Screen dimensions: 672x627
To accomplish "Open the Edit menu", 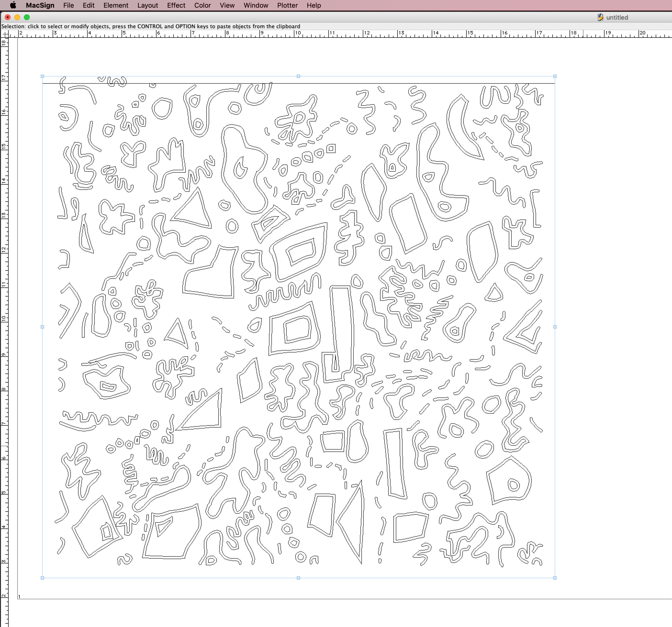I will click(89, 5).
